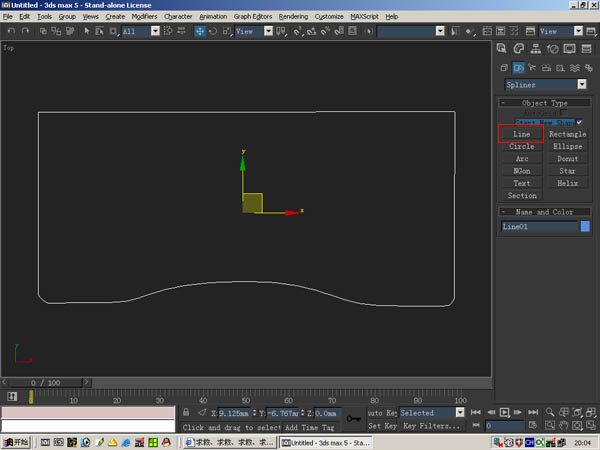The image size is (600, 450).
Task: Open the Modify command panel tab
Action: 518,49
